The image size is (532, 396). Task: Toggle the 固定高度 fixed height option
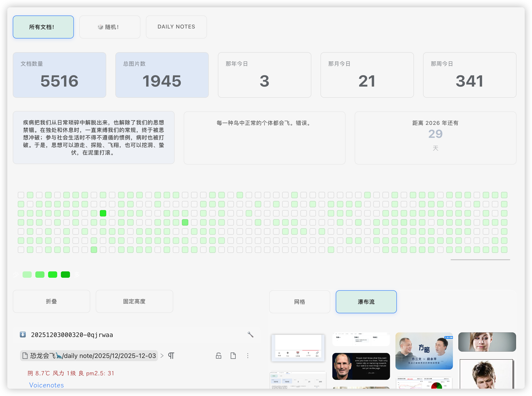pos(134,301)
